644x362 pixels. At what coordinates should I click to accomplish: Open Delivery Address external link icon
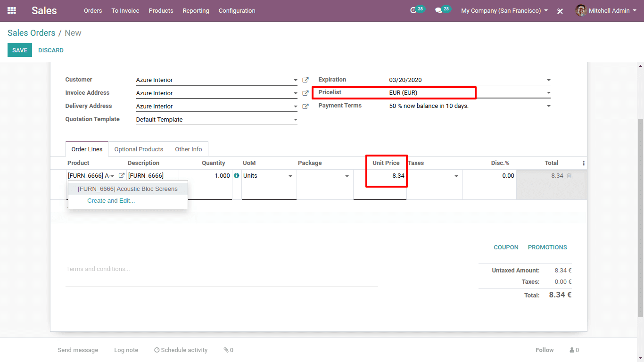305,107
